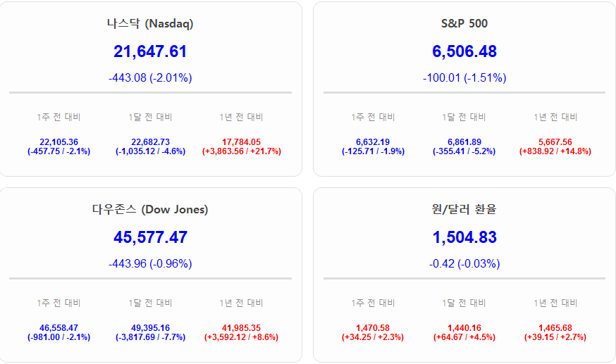
Task: Click Nasdaq daily change -443.08 (-2.01%)
Action: [x=150, y=77]
